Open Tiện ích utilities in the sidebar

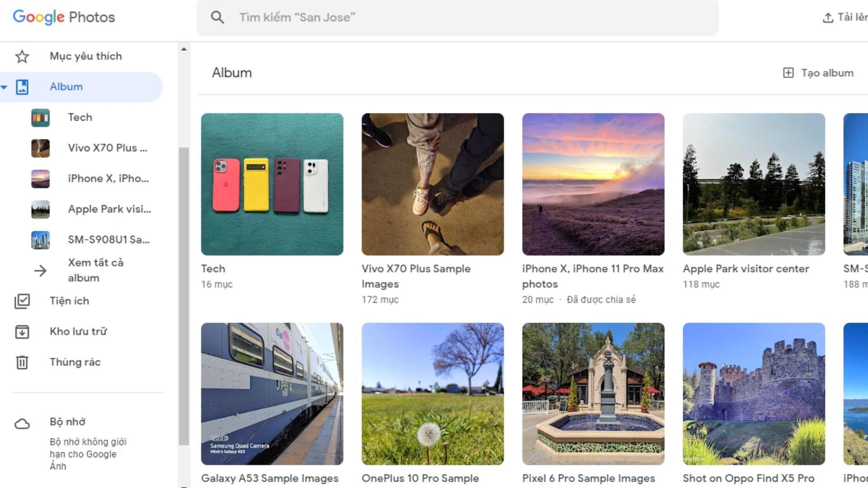[x=21, y=301]
